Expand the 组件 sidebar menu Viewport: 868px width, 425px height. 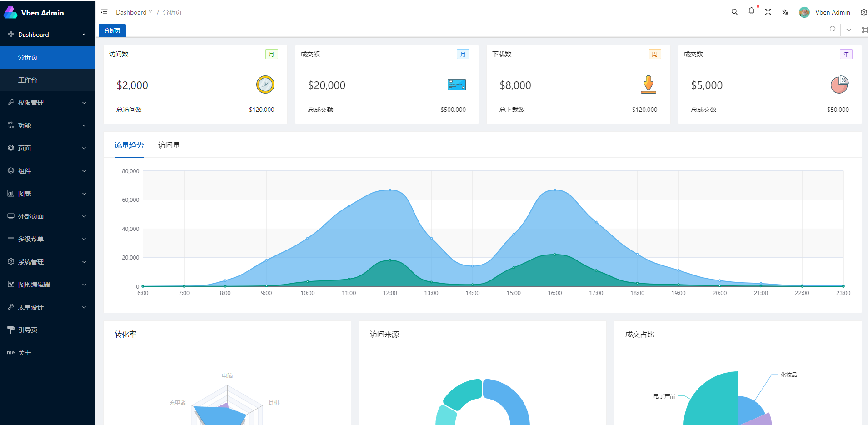(48, 171)
